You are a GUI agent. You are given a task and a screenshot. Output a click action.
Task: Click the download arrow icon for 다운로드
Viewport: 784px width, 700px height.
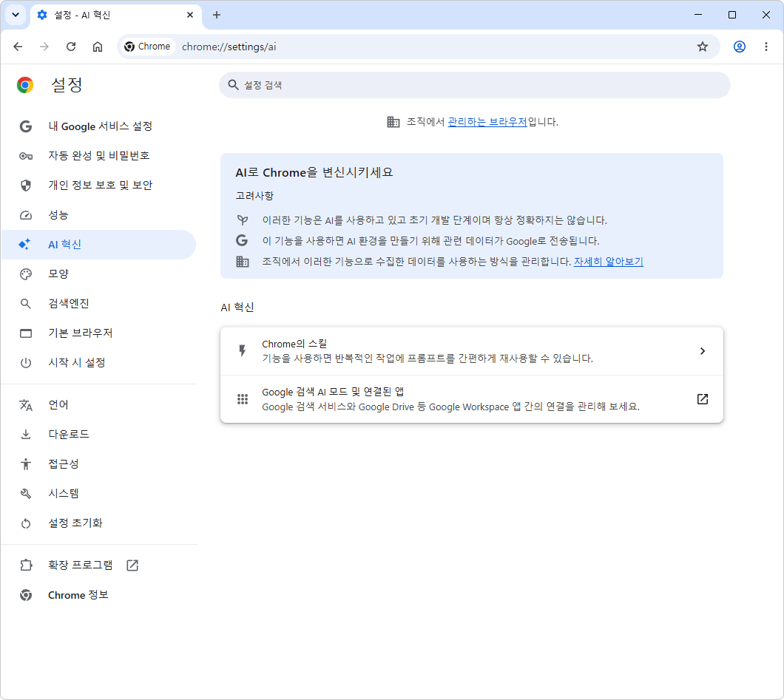pos(26,434)
